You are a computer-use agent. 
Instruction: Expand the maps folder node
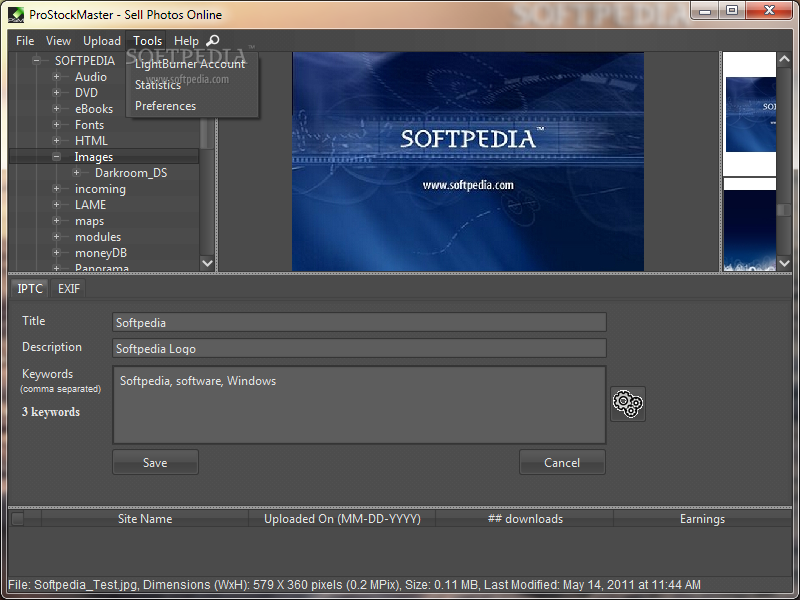point(57,220)
